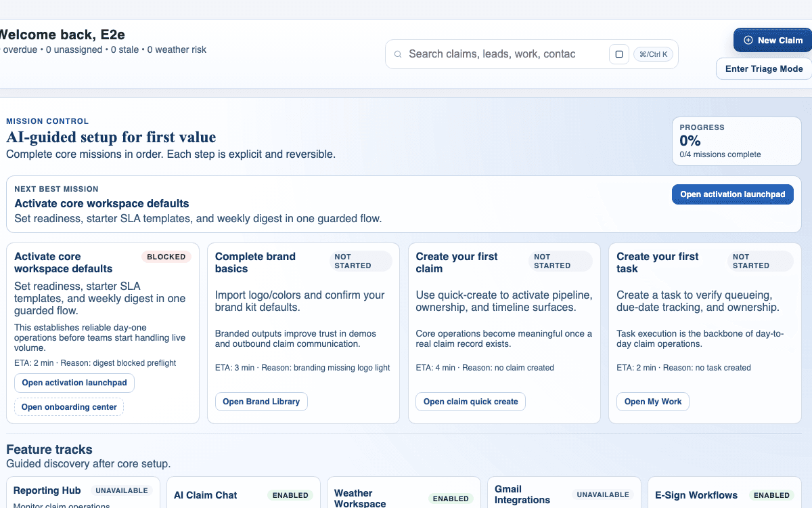This screenshot has height=508, width=812.
Task: Open activation launchpad from the blocked card
Action: click(74, 382)
